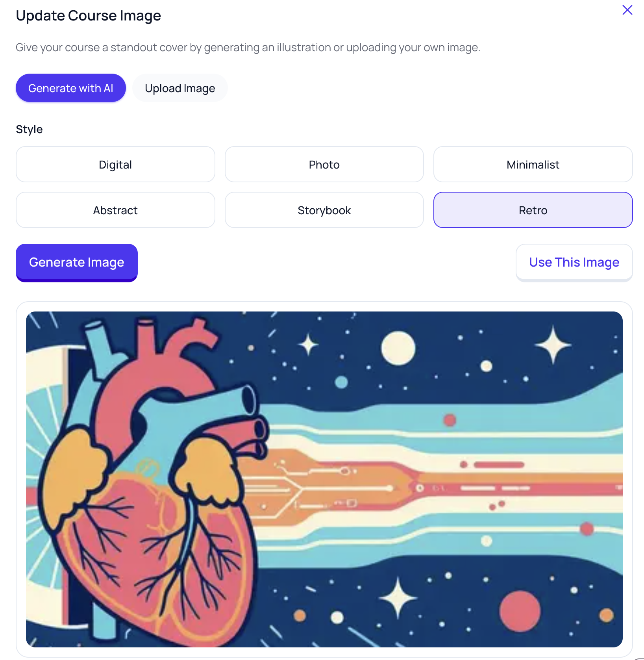Click the Style section label

click(x=29, y=129)
